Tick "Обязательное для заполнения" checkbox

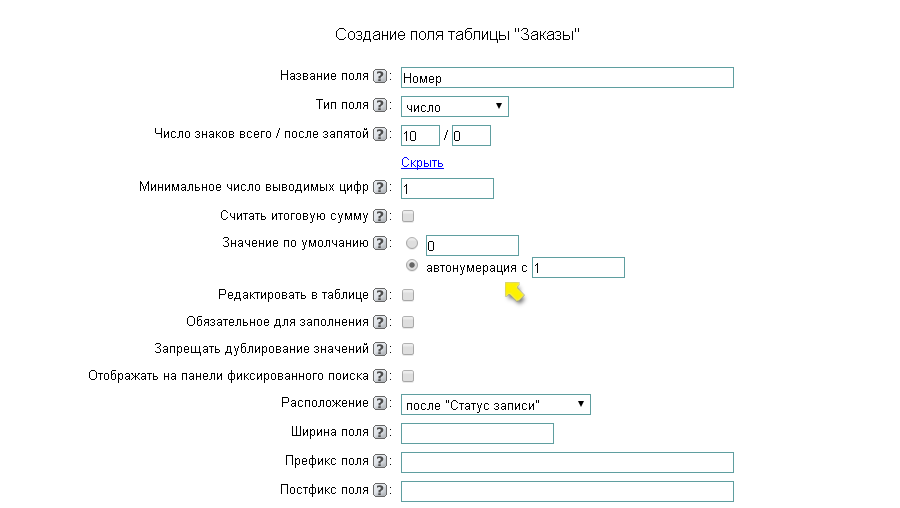coord(408,322)
